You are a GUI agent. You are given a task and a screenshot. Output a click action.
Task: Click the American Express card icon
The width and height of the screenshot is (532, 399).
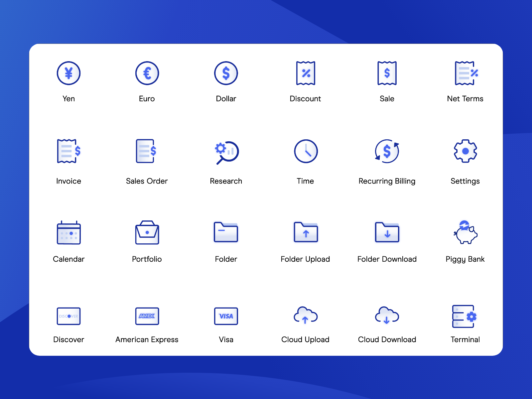(147, 317)
